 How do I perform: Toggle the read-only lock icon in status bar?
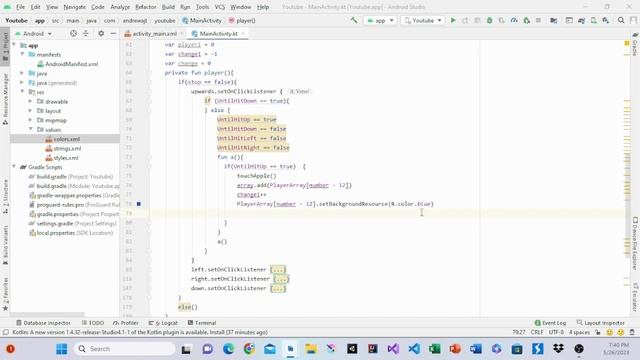(x=598, y=332)
